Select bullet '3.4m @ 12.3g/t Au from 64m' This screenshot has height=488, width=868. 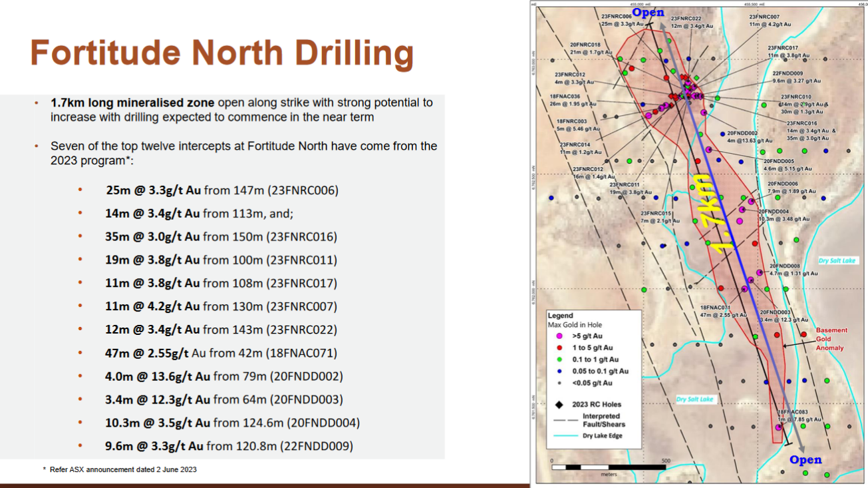click(224, 400)
